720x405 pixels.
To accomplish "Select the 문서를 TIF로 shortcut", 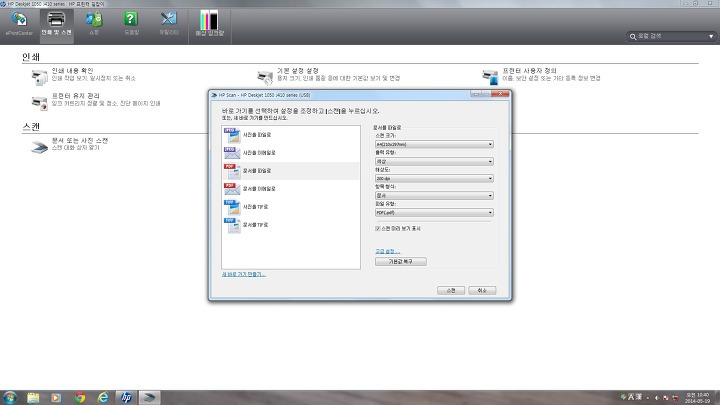I will pos(291,225).
